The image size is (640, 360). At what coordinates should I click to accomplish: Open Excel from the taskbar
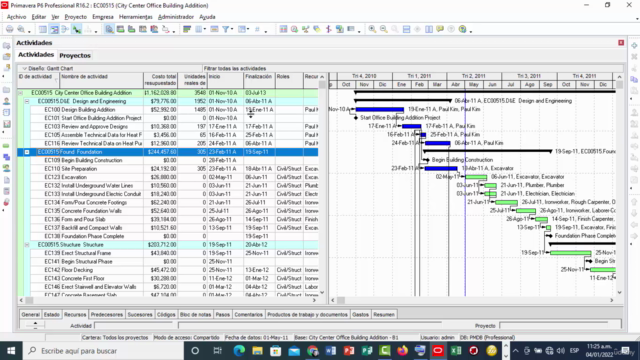456,351
